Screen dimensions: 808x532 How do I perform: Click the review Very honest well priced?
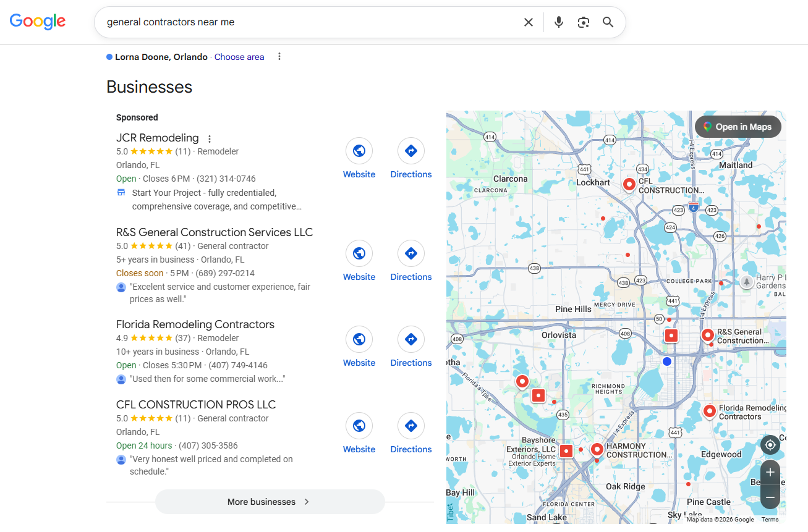pyautogui.click(x=211, y=465)
